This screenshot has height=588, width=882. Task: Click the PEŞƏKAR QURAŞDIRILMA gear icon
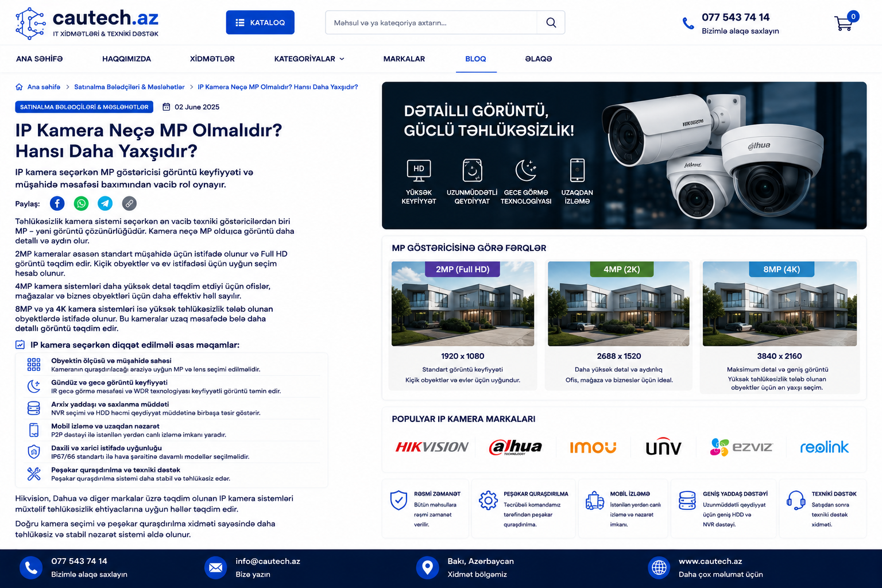click(488, 500)
